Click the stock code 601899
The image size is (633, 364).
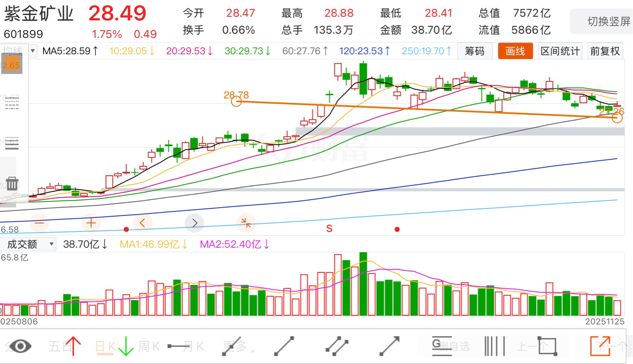(23, 34)
